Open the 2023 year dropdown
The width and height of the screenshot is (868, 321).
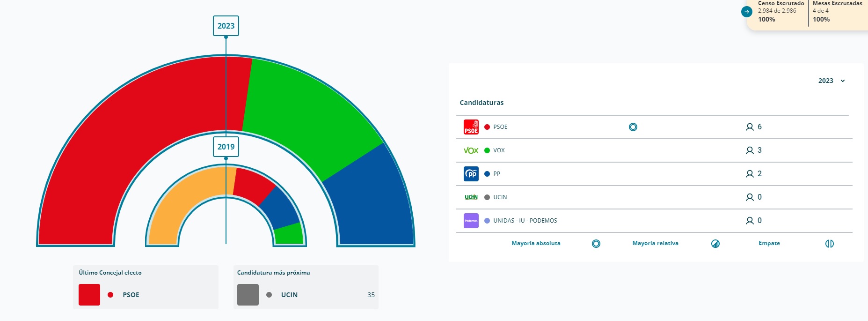tap(832, 81)
